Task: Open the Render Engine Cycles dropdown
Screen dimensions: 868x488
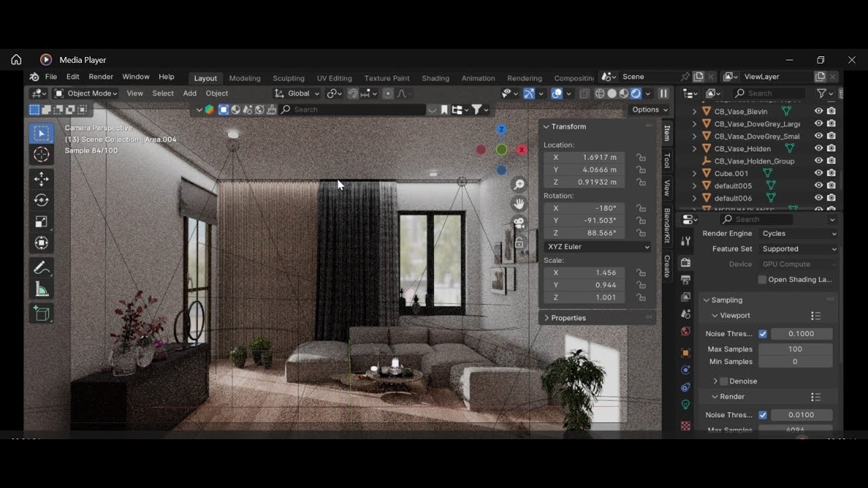Action: point(798,233)
